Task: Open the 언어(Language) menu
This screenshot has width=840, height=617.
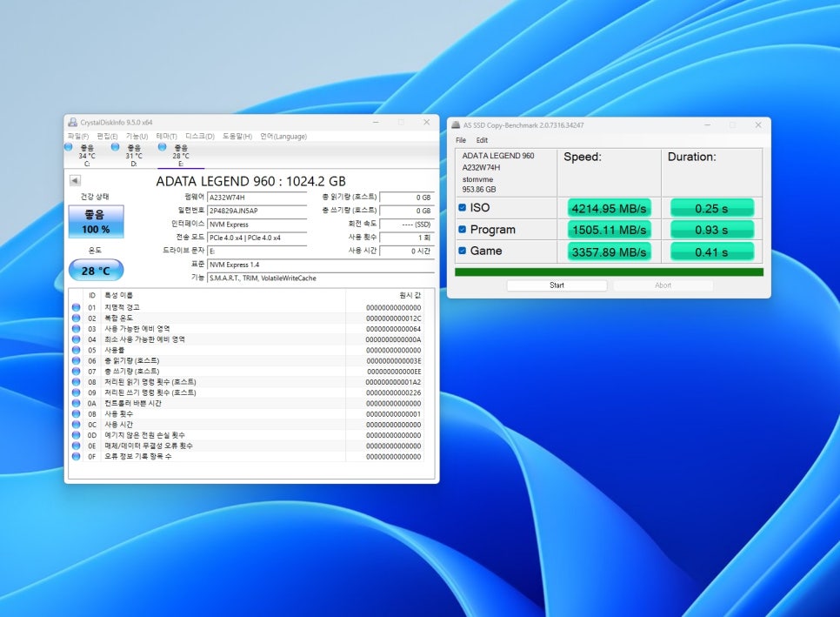Action: (x=283, y=136)
